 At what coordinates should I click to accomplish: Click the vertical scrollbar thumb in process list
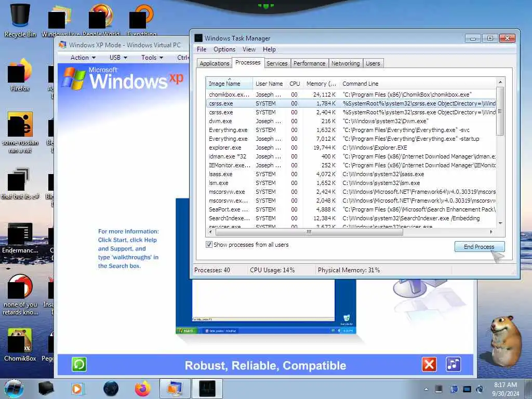[x=500, y=111]
